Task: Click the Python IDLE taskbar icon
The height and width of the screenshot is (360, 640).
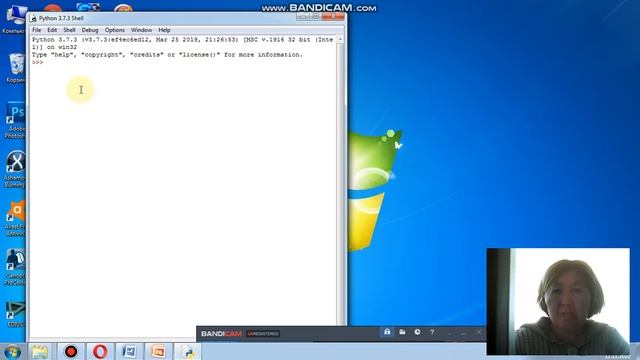Action: (x=188, y=352)
